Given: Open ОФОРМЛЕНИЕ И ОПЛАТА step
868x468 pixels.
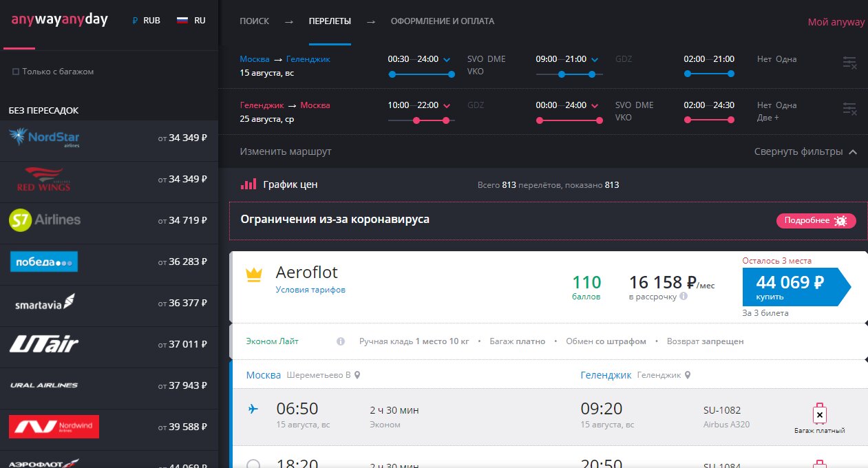Looking at the screenshot, I should coord(442,21).
